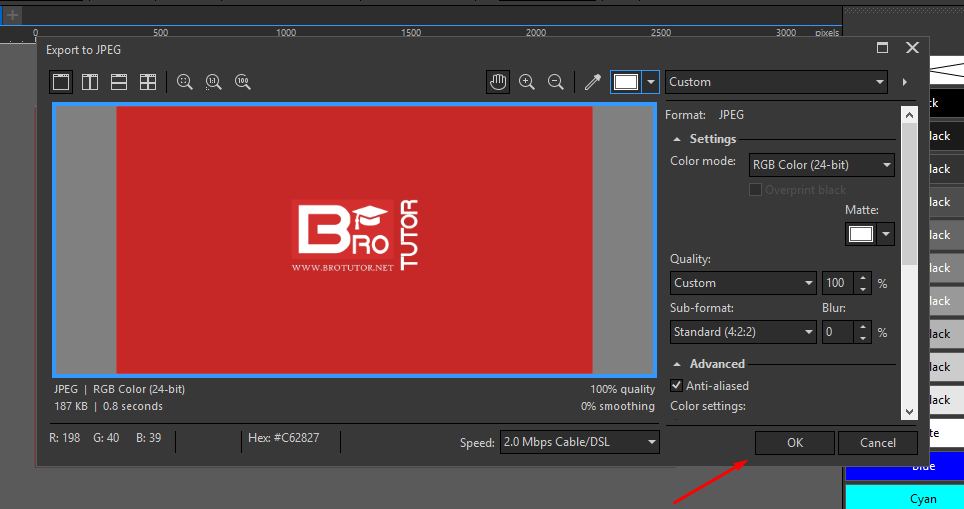The height and width of the screenshot is (509, 964).
Task: Decrease Blur value with down arrow
Action: click(x=863, y=338)
